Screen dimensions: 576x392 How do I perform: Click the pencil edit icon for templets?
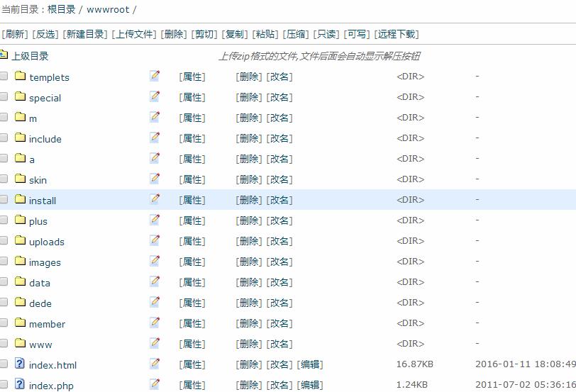155,76
